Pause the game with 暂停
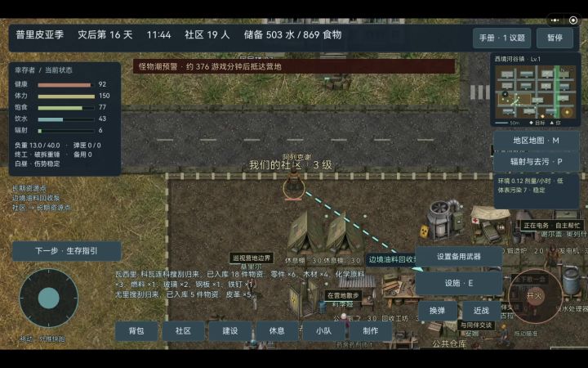Screen dimensions: 588x368 pos(555,38)
